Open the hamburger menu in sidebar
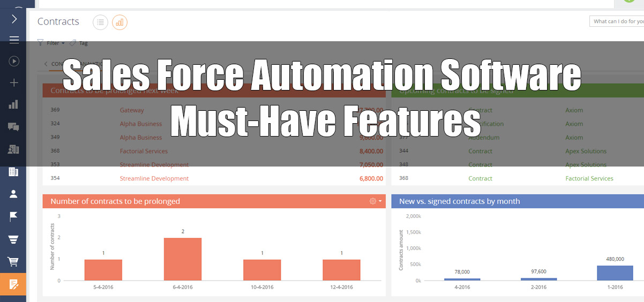Viewport: 644px width, 302px height. coord(14,40)
